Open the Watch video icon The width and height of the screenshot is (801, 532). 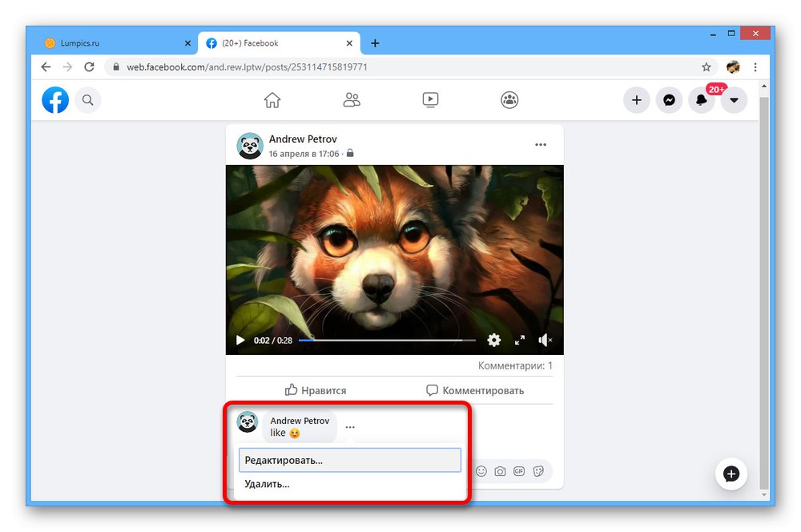431,99
